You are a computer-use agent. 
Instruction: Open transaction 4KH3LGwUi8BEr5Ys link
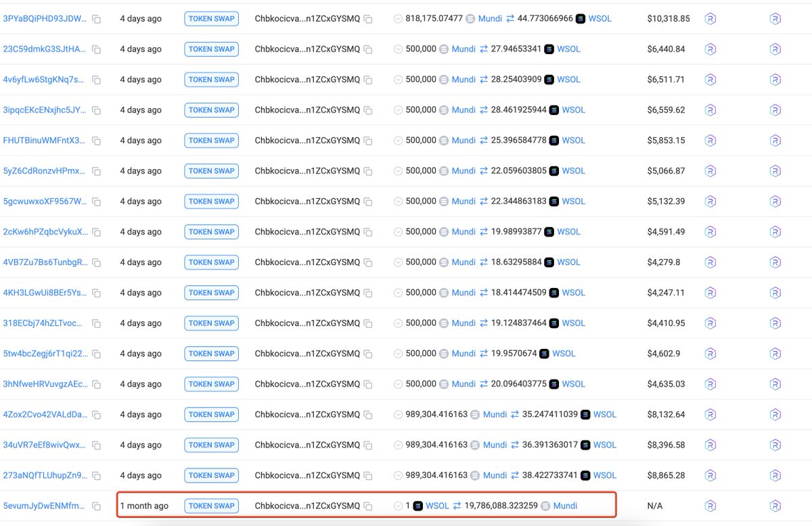click(45, 293)
